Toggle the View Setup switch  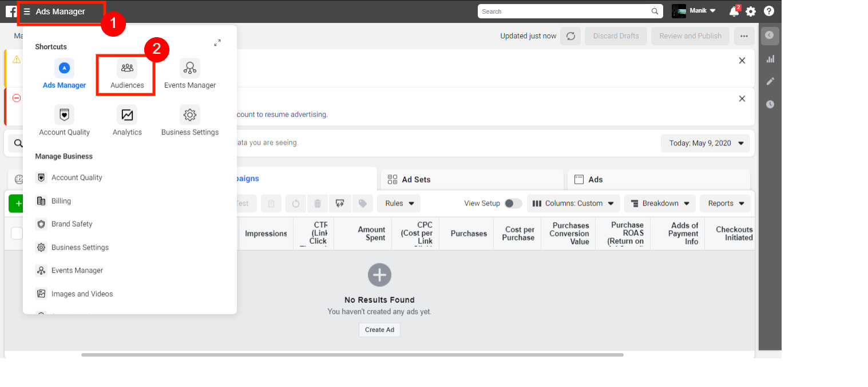513,203
